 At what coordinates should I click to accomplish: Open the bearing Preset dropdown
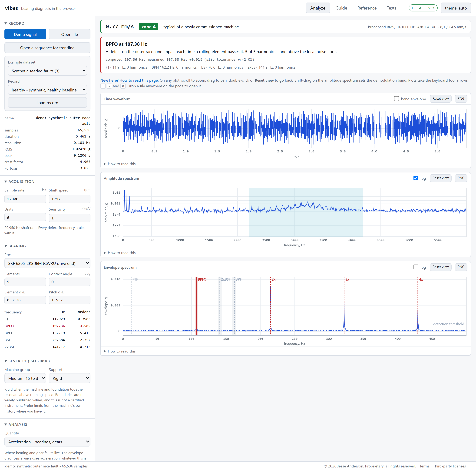(x=47, y=263)
